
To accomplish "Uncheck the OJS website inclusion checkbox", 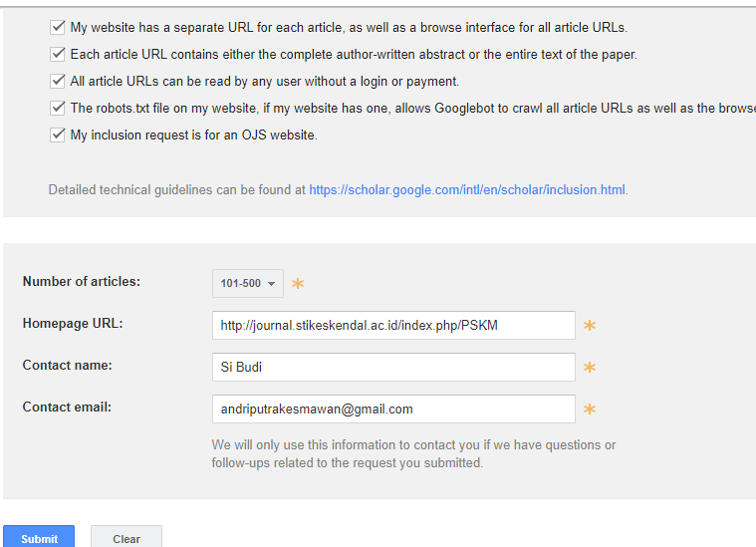I will [58, 135].
